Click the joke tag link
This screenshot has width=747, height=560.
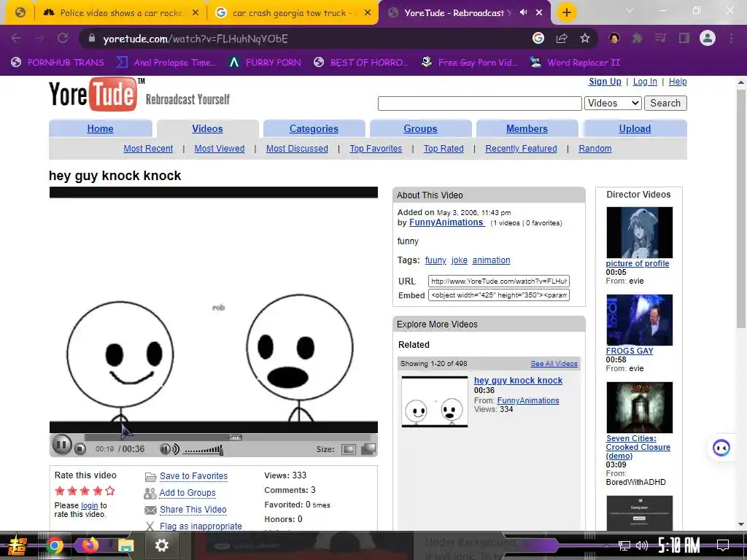coord(460,260)
